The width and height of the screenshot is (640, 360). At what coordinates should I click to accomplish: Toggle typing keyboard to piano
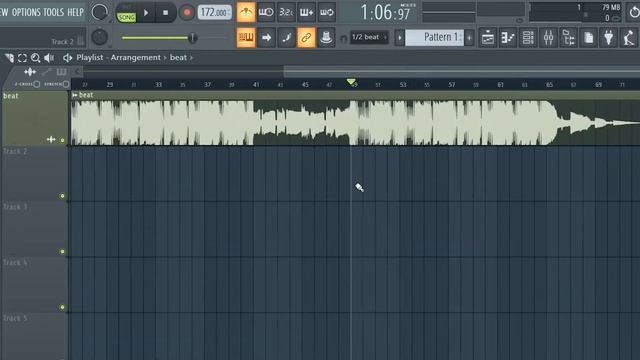click(x=246, y=38)
